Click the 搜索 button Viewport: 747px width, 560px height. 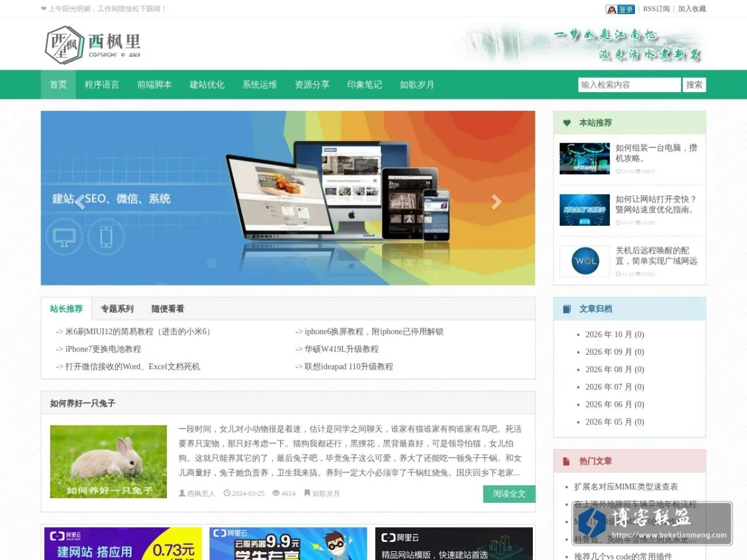[695, 85]
